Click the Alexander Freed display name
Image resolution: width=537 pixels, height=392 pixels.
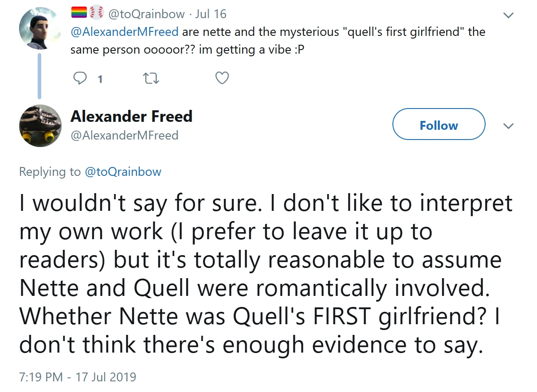click(131, 116)
